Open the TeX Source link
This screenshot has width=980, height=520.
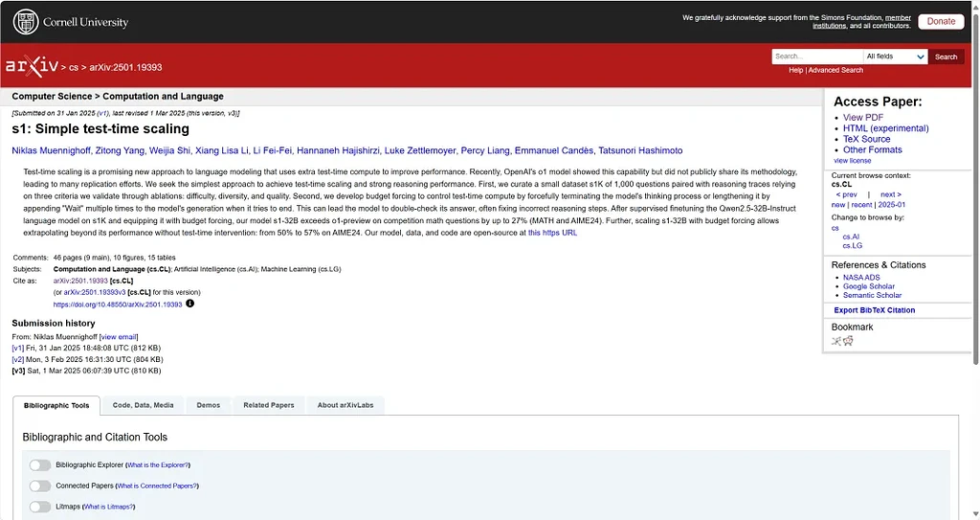point(866,139)
